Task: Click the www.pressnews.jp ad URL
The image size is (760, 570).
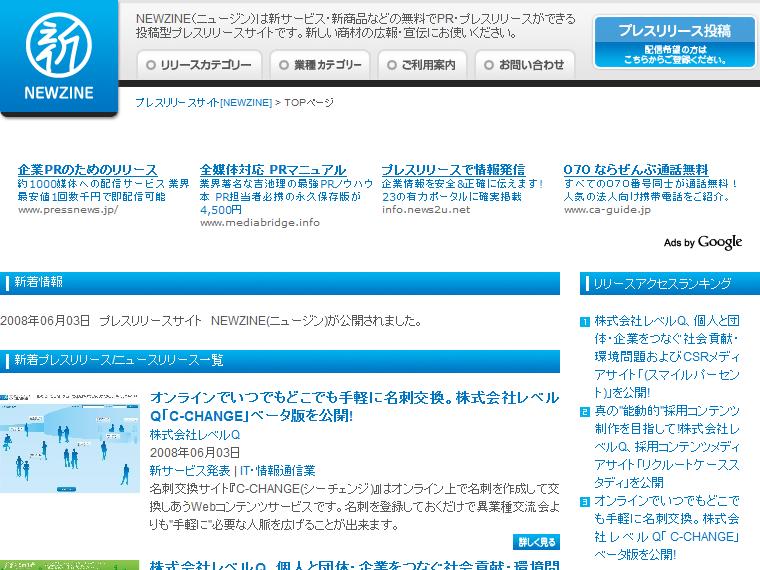Action: (x=68, y=210)
